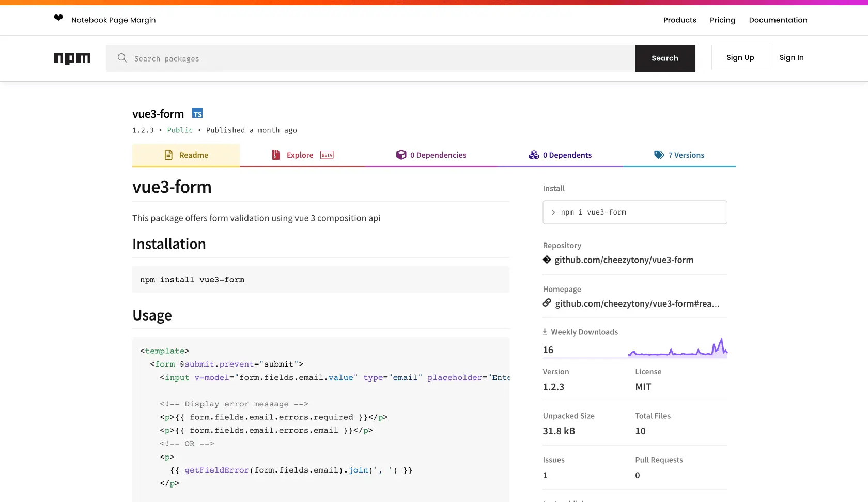The width and height of the screenshot is (868, 502).
Task: Click the Notebook Page Margin text
Action: click(x=114, y=20)
